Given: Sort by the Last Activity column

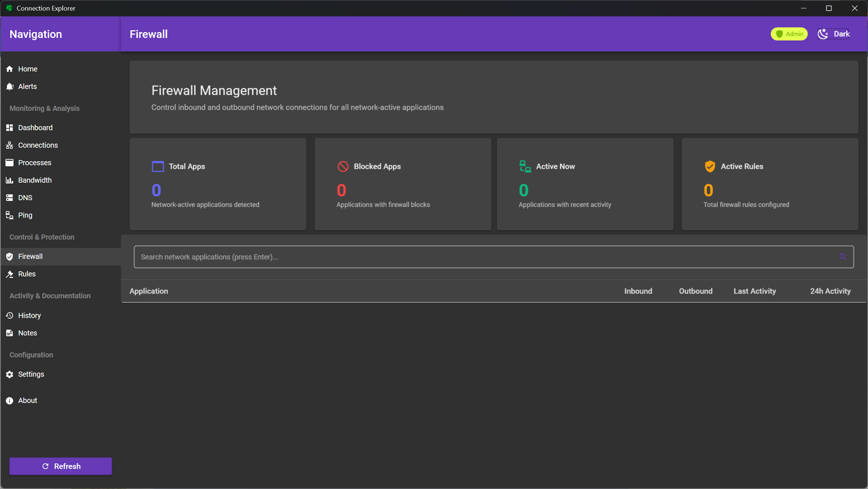Looking at the screenshot, I should coord(754,291).
